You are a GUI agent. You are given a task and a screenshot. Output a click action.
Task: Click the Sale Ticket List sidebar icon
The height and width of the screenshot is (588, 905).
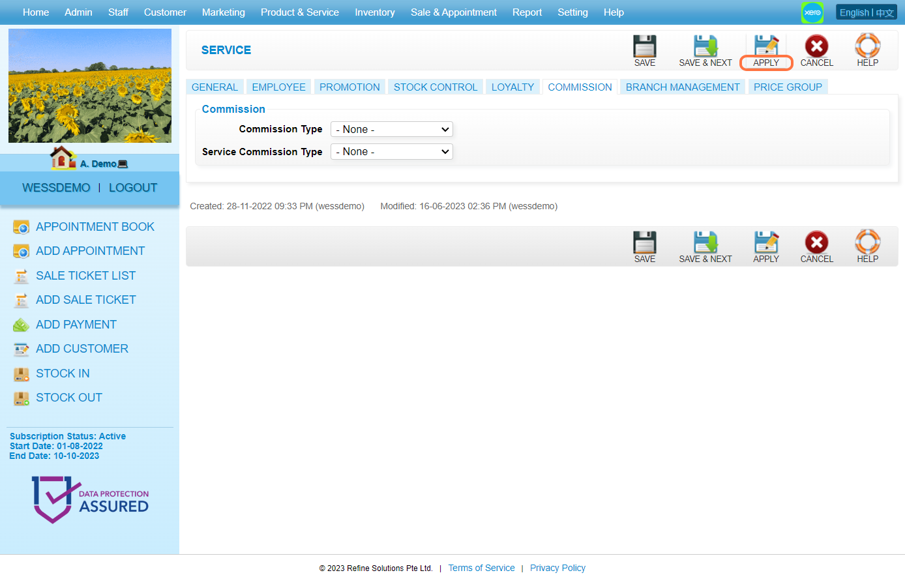(22, 276)
